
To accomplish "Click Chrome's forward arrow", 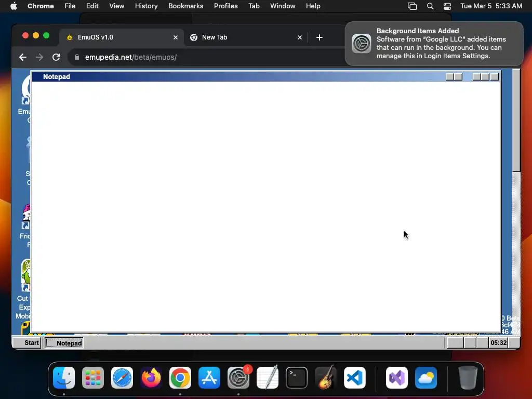I will click(x=39, y=57).
